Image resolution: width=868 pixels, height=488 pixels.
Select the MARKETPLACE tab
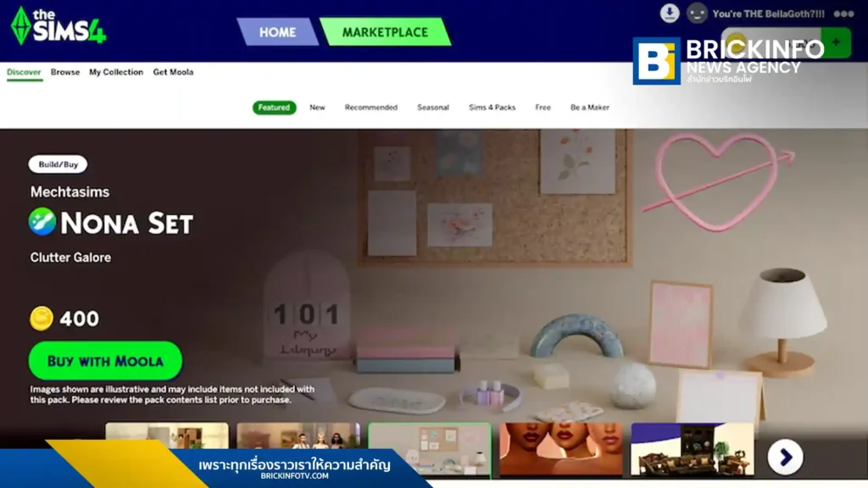coord(385,32)
